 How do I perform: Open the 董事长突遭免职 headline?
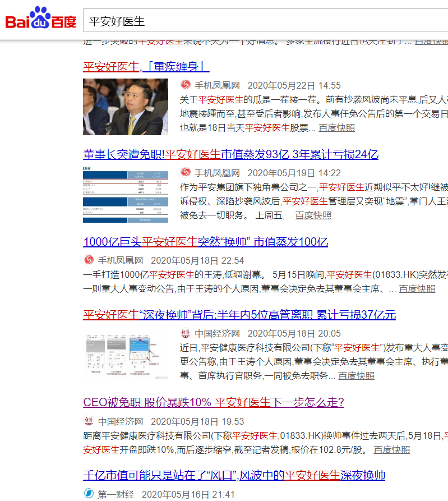tap(230, 154)
